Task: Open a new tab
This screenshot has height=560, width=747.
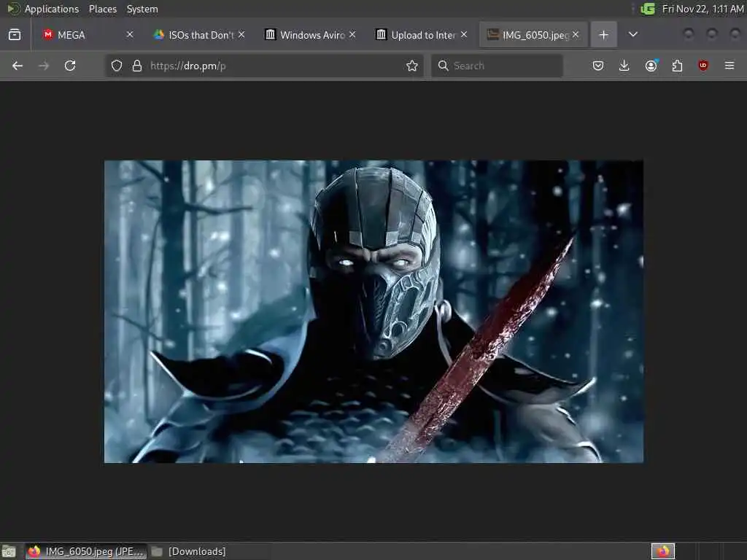Action: click(603, 35)
